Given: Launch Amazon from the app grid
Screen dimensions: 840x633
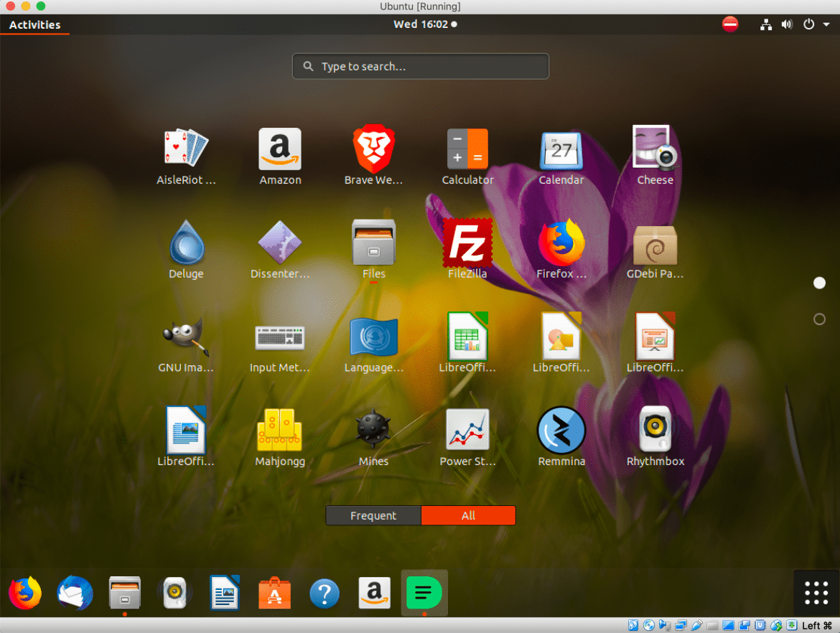Looking at the screenshot, I should pyautogui.click(x=280, y=156).
